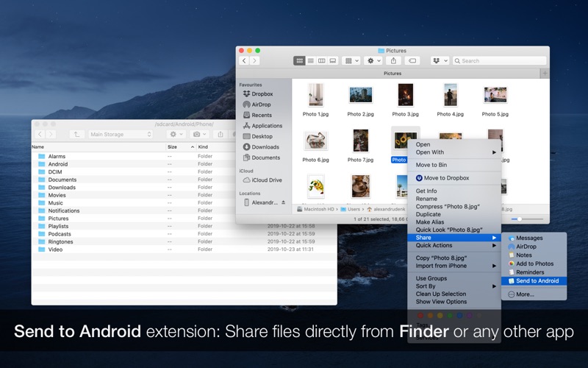Open the Dropbox toolbar dropdown
This screenshot has width=588, height=368.
440,60
